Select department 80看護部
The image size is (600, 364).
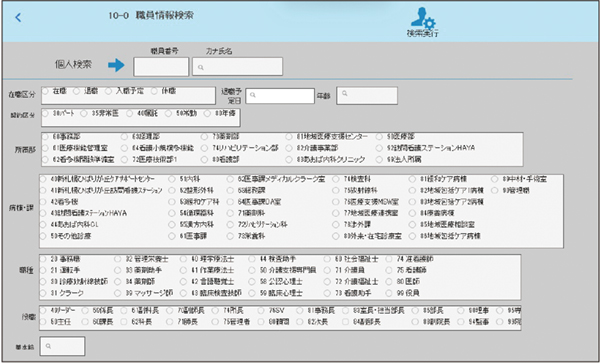[205, 160]
